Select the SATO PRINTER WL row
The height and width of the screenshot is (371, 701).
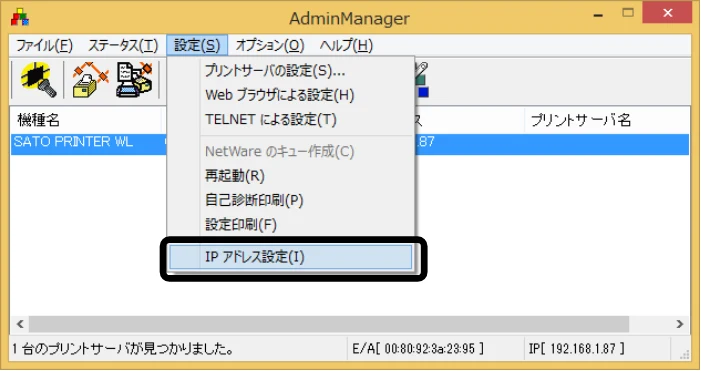350,144
